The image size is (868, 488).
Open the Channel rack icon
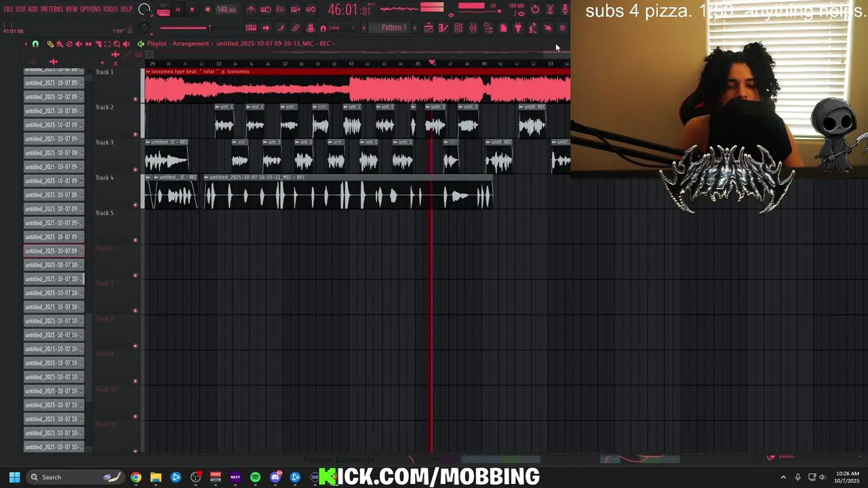click(458, 28)
